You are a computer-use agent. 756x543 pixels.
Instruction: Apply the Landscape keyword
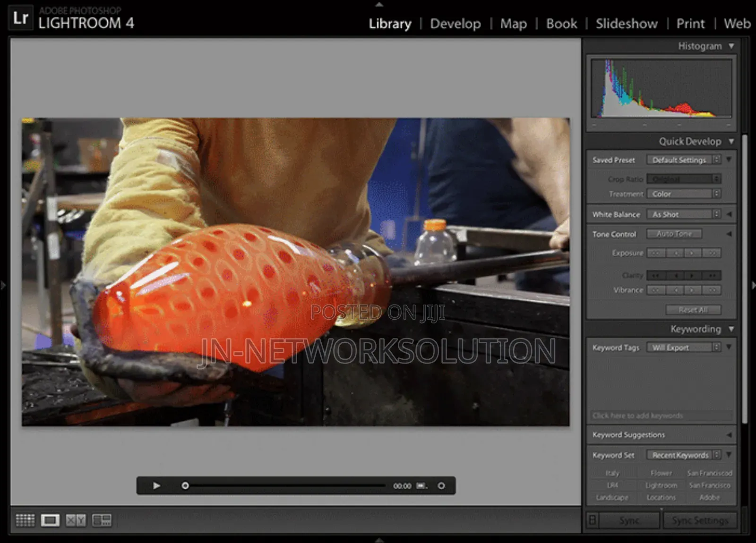pos(612,498)
